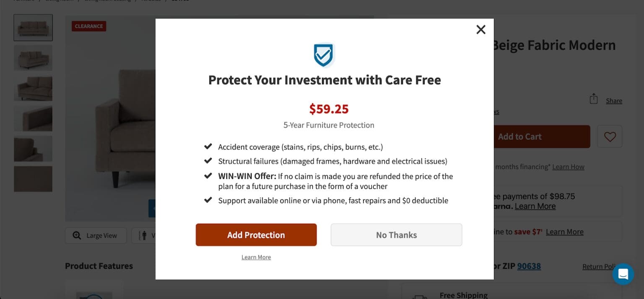644x299 pixels.
Task: Click the blue shield protection icon
Action: pos(324,55)
